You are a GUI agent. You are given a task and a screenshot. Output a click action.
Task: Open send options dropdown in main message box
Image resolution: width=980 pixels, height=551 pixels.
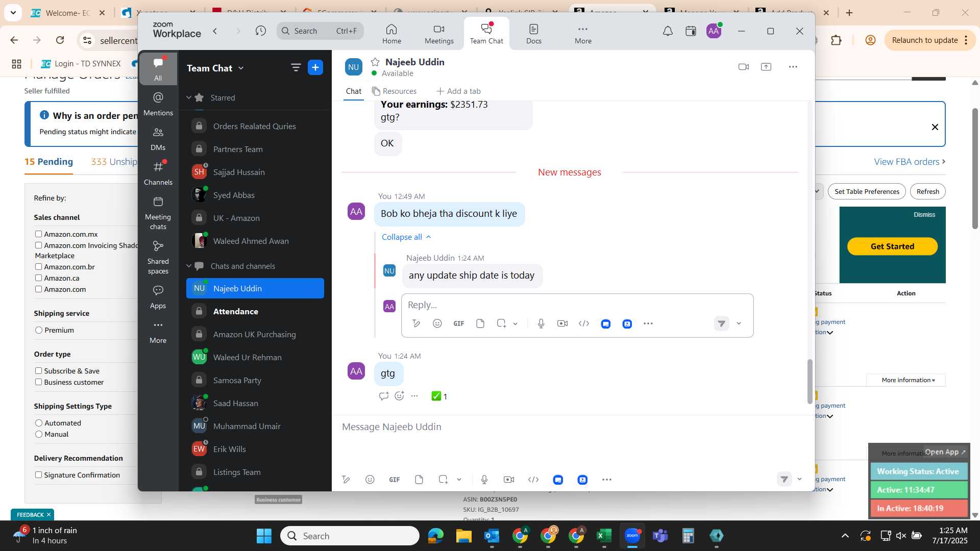pos(799,479)
